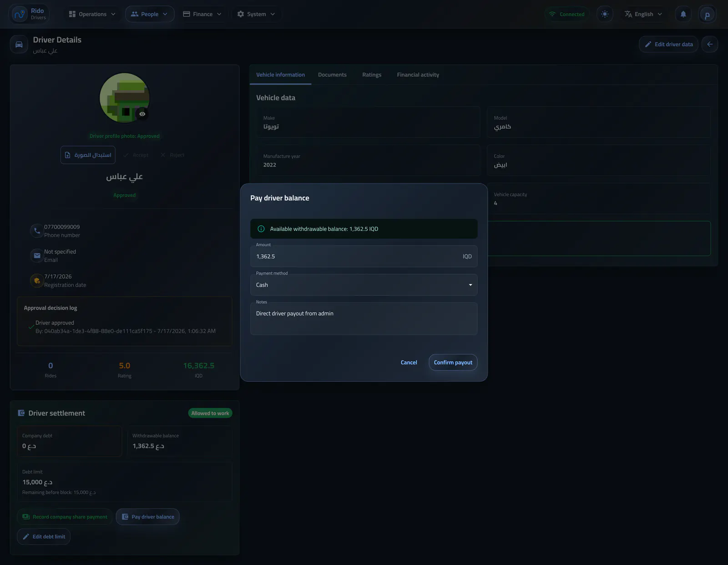The width and height of the screenshot is (728, 565).
Task: Open the user profile avatar menu
Action: 707,14
